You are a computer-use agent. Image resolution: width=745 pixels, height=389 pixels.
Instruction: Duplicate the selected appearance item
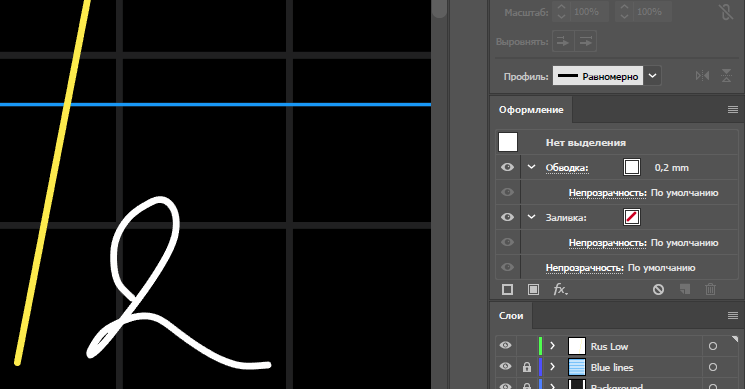[x=685, y=289]
